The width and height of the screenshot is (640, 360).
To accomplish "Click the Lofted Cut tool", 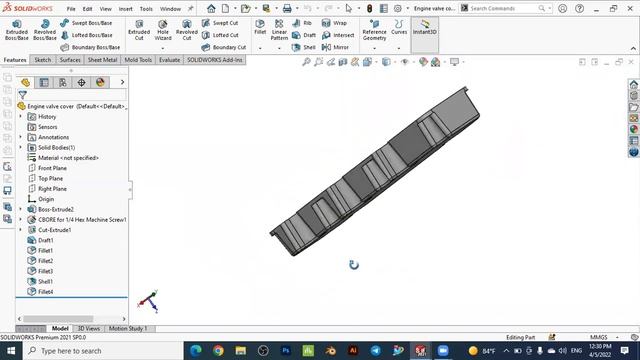I will [220, 35].
